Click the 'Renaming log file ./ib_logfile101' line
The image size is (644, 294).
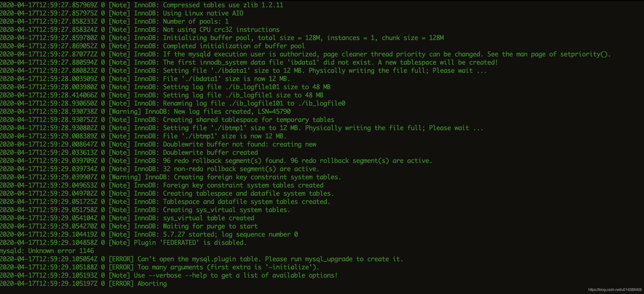(254, 103)
